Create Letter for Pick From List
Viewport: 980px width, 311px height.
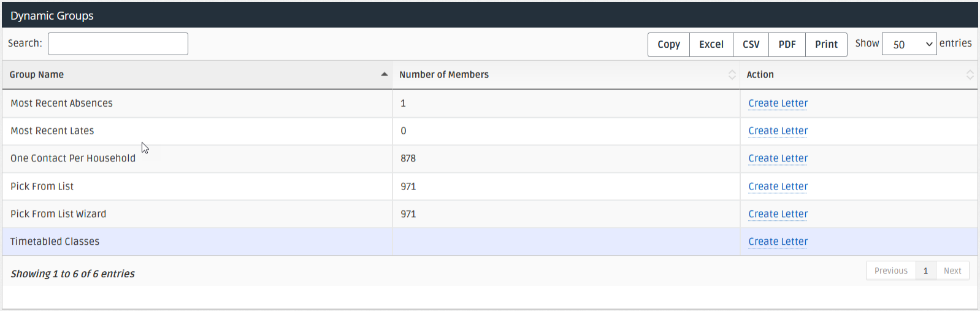pos(778,186)
